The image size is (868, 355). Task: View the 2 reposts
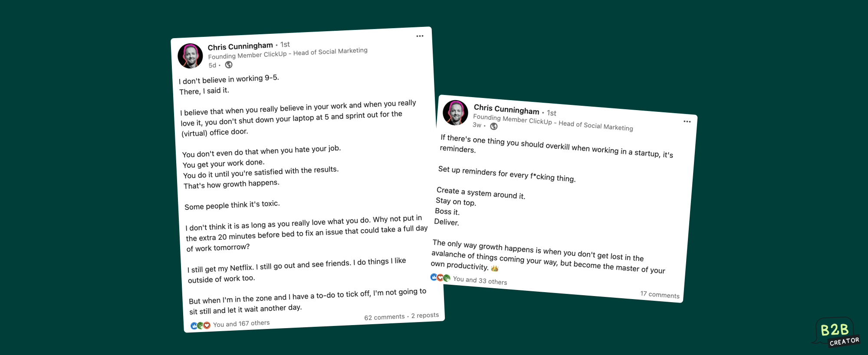[x=425, y=315]
